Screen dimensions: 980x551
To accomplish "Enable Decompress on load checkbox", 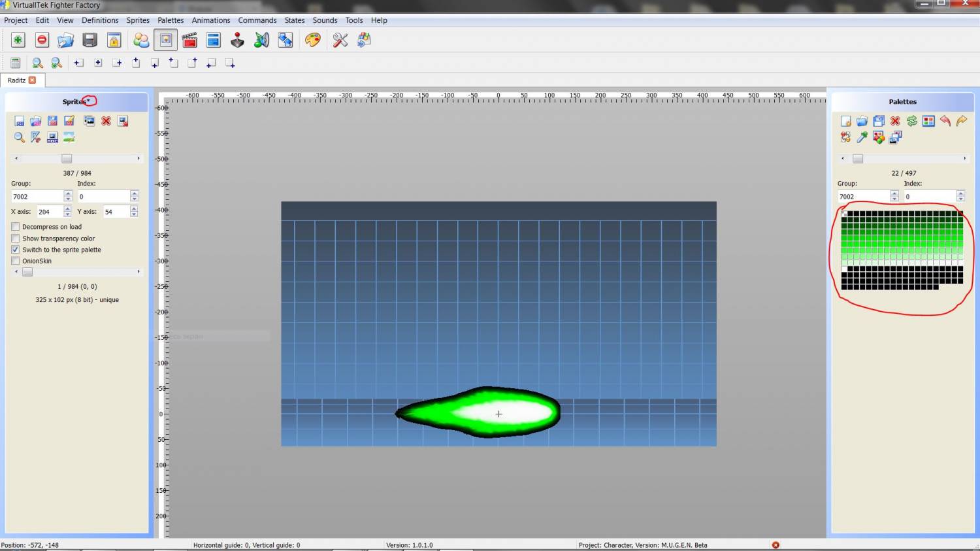I will [x=15, y=227].
